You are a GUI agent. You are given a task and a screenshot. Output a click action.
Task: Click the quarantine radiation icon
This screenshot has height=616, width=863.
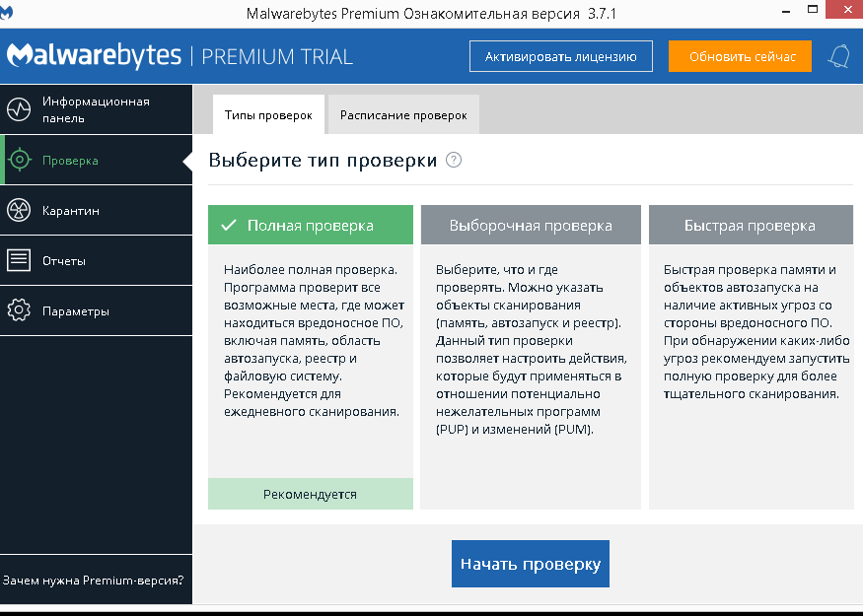19,211
